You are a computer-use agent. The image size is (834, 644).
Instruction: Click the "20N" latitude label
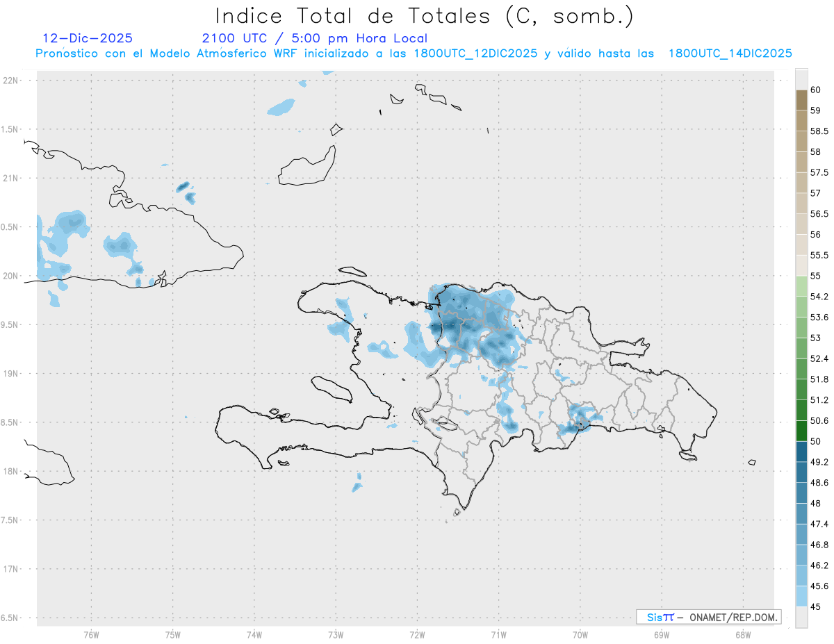click(12, 276)
